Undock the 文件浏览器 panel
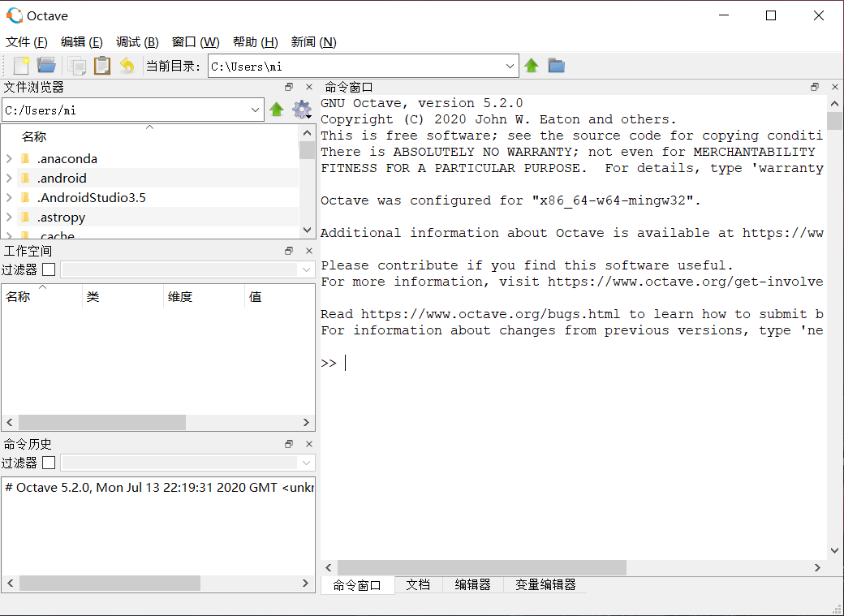844x616 pixels. click(288, 86)
